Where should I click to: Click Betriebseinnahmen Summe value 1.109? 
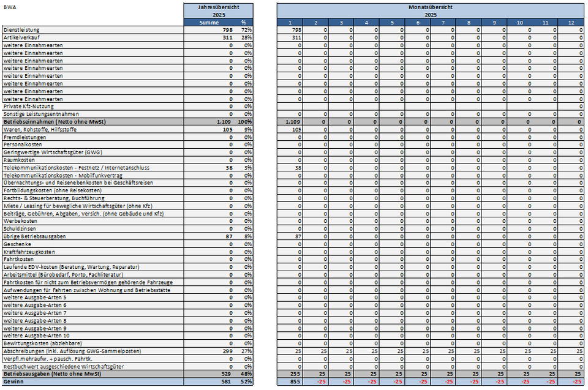pos(225,122)
